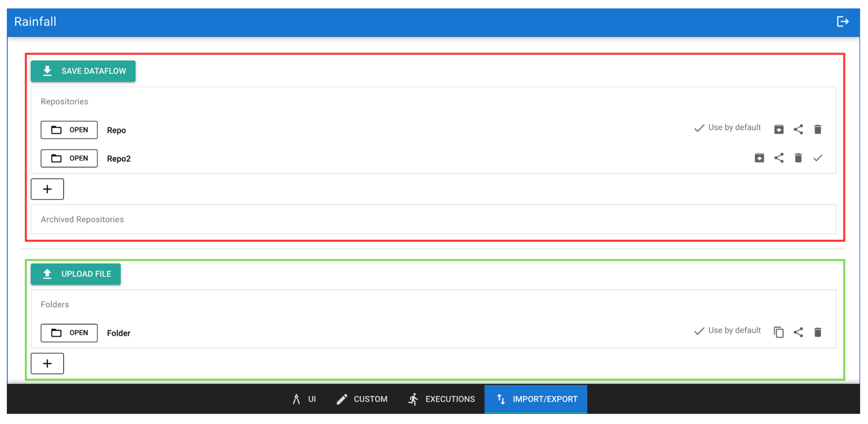Delete the Folder entry
The width and height of the screenshot is (868, 424).
tap(817, 332)
